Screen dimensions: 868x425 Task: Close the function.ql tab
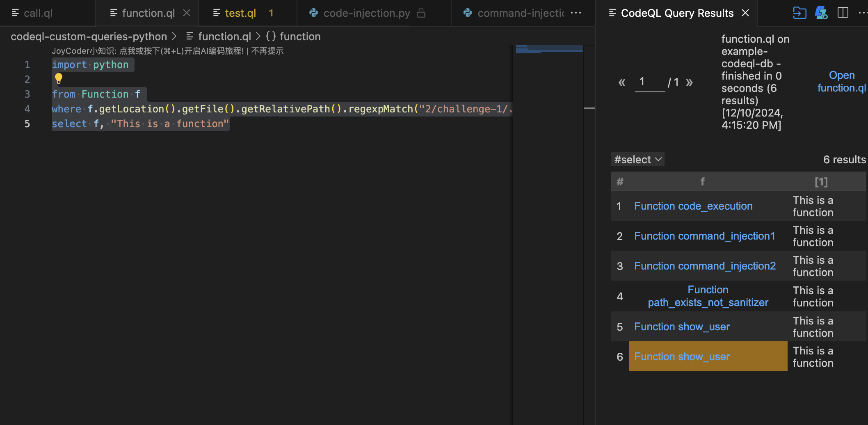[x=187, y=13]
